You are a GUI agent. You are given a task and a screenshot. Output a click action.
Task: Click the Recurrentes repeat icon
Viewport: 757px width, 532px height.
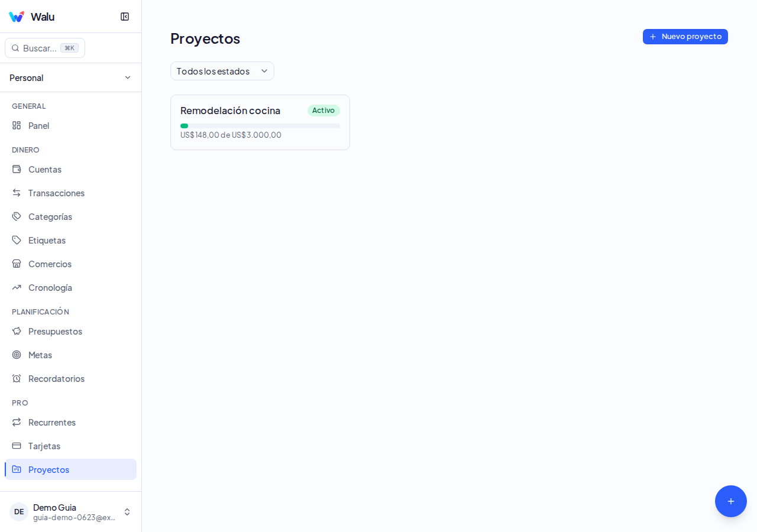coord(17,422)
